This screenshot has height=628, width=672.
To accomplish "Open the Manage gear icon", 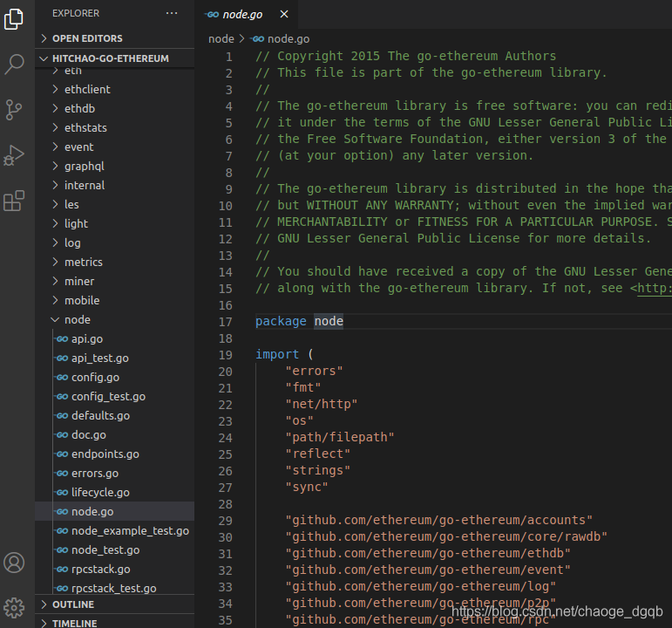I will click(x=14, y=607).
